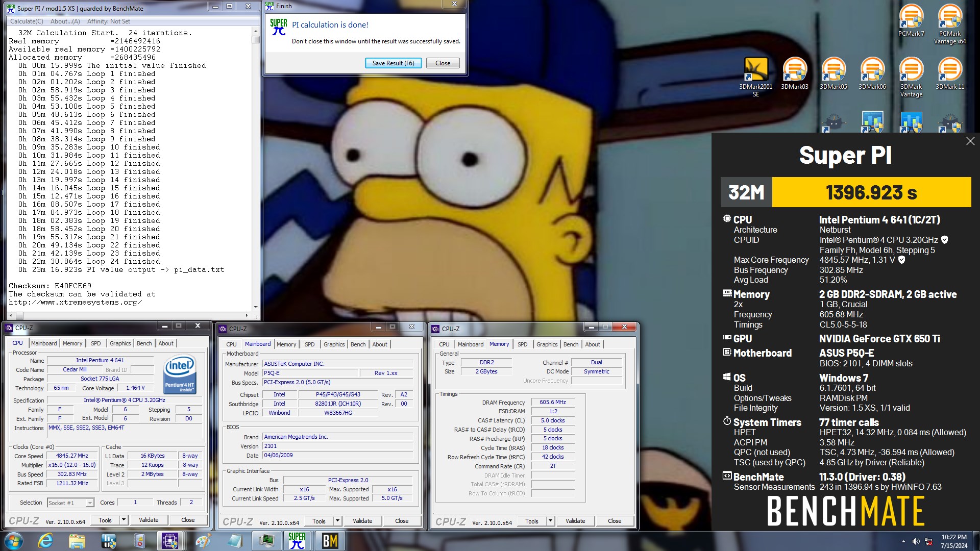Open the Tools dropdown arrow in the CPU-Z CPU window
Screen dimensions: 980x551
[x=123, y=520]
